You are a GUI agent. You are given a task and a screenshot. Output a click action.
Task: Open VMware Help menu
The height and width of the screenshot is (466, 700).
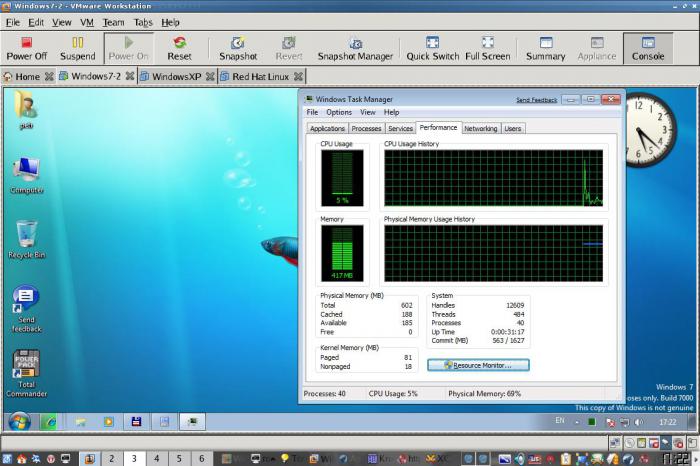pyautogui.click(x=170, y=22)
